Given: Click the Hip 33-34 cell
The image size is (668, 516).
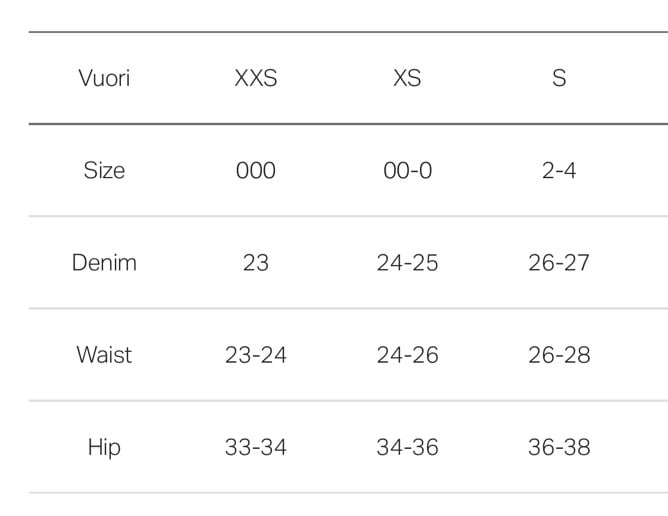Looking at the screenshot, I should pos(256,447).
